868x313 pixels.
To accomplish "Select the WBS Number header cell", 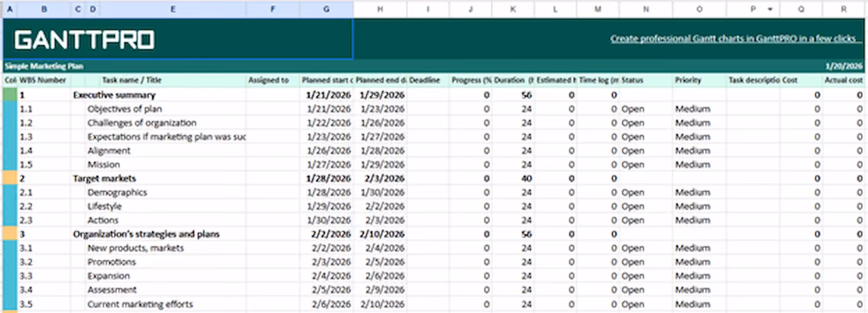I will 44,80.
